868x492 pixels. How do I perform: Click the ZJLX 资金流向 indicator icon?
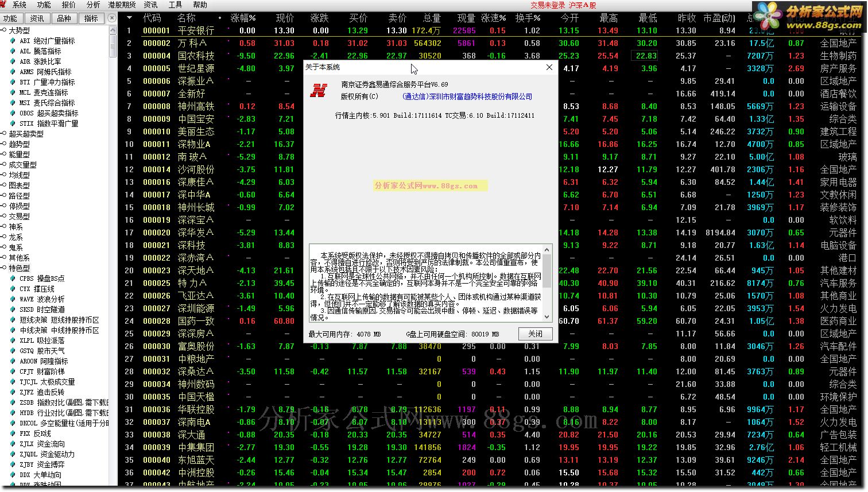click(x=13, y=444)
